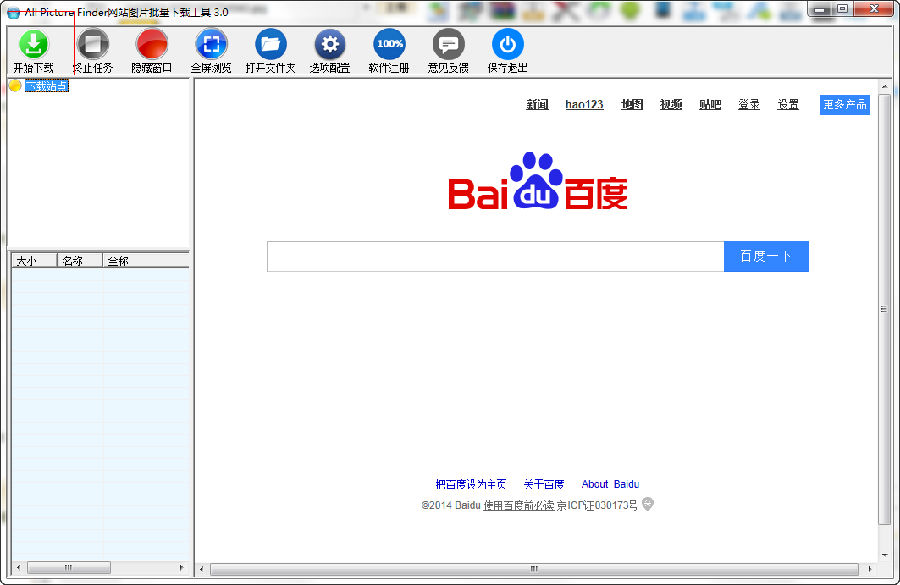Open the Baidu Maps (地图) link
This screenshot has height=585, width=900.
coord(632,104)
